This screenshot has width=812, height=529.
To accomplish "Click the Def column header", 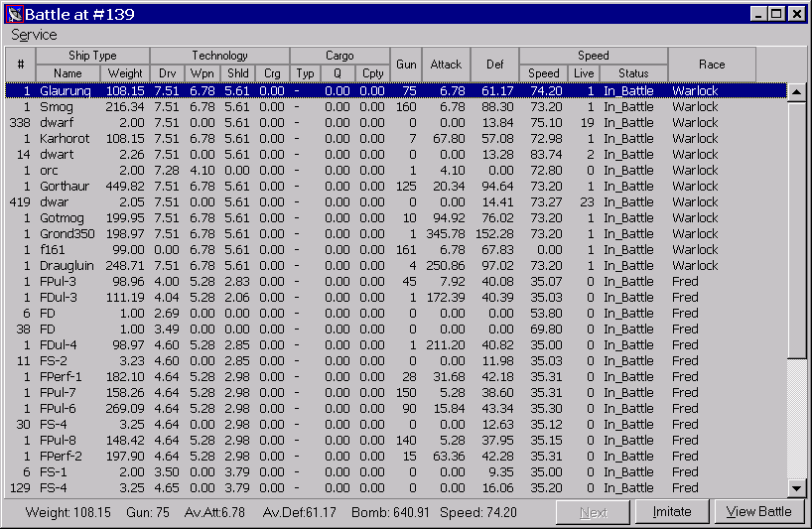I will (494, 65).
